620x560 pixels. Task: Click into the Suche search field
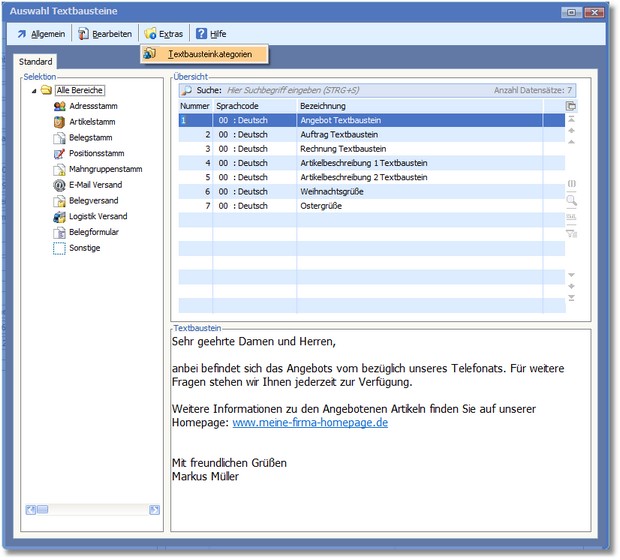click(350, 90)
